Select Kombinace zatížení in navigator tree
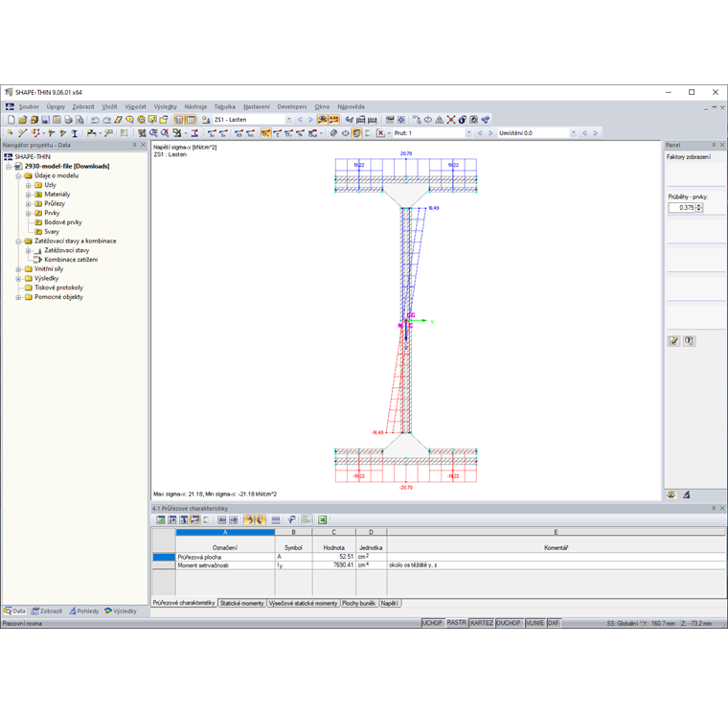728x714 pixels. pos(71,260)
